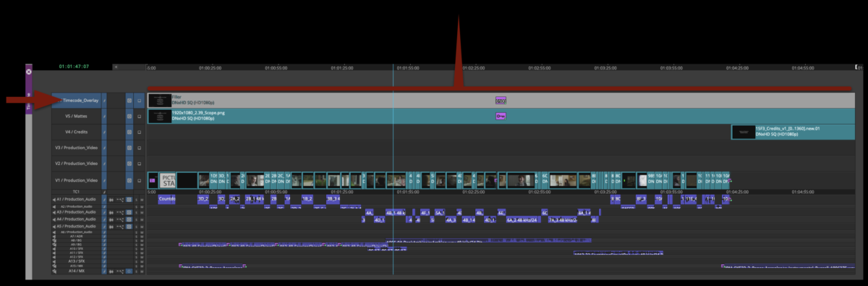Screen dimensions: 868x286
Task: Open the clip gain icon on A3 track
Action: tap(120, 212)
